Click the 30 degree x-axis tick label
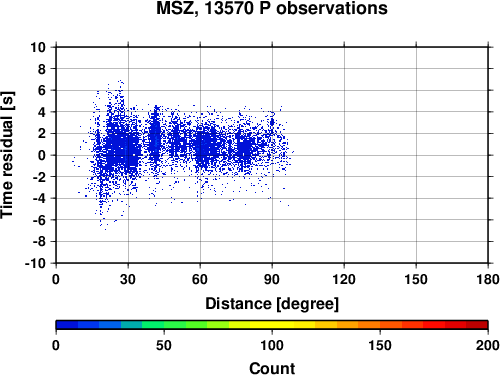This screenshot has height=375, width=500. [128, 279]
